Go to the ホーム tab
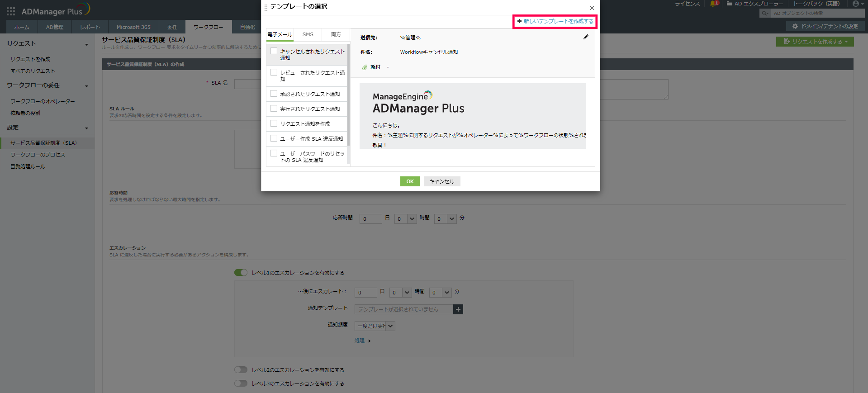The image size is (868, 393). (22, 27)
